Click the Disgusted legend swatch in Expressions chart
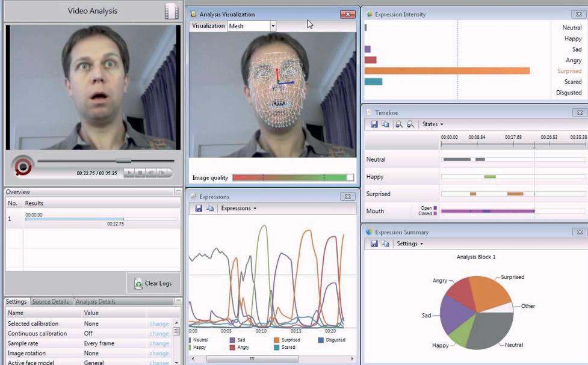Image resolution: width=588 pixels, height=365 pixels. point(321,340)
